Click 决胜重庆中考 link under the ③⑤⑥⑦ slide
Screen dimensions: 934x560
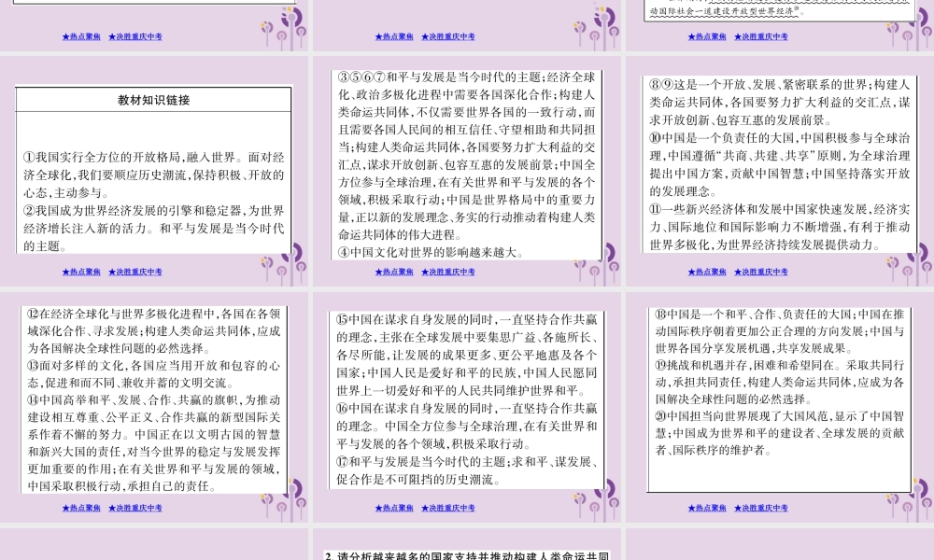(448, 272)
